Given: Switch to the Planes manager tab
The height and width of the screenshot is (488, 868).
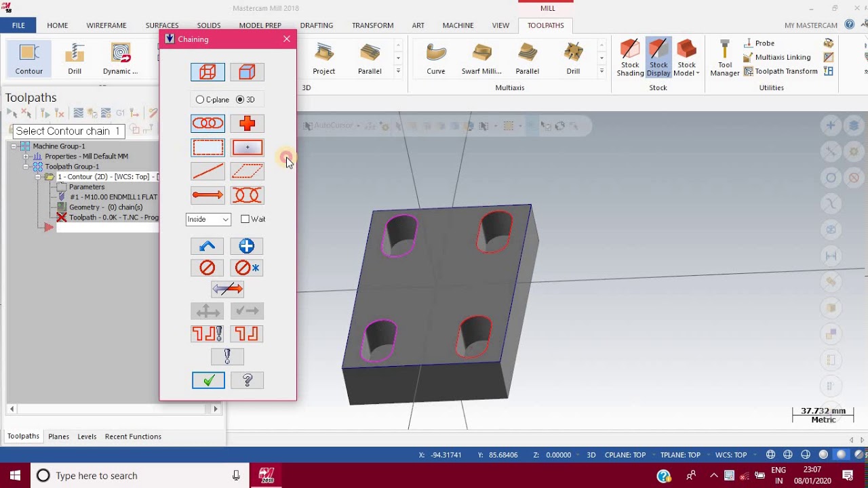Looking at the screenshot, I should (58, 436).
